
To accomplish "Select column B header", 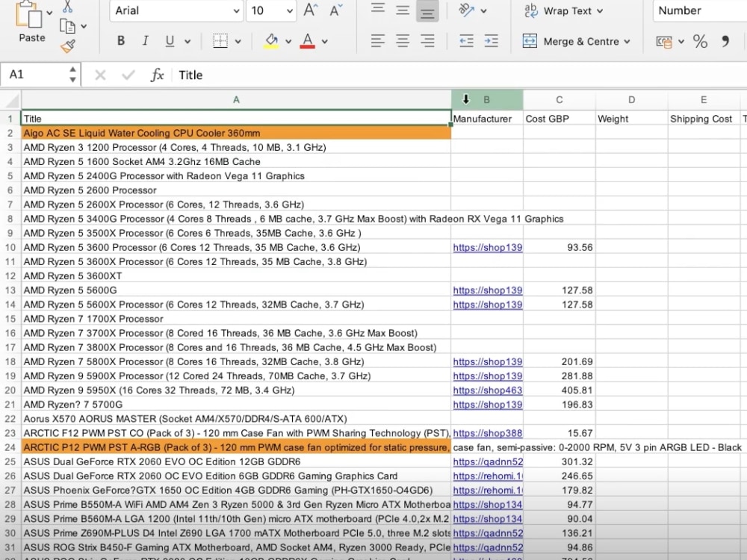I will click(x=487, y=99).
